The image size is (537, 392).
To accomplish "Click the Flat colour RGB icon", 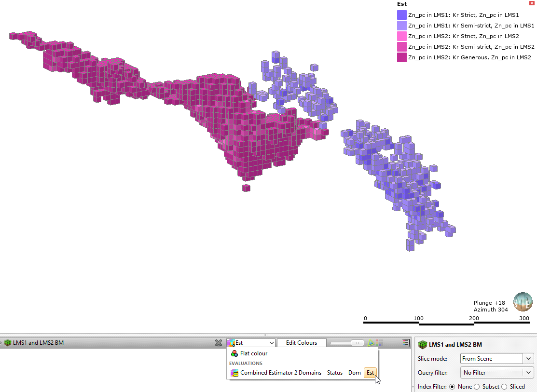I will click(x=234, y=353).
